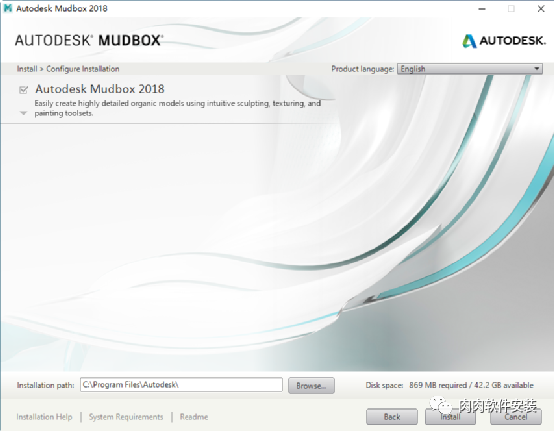Minimize the installer window
Screen dimensions: 554x431
click(x=482, y=9)
